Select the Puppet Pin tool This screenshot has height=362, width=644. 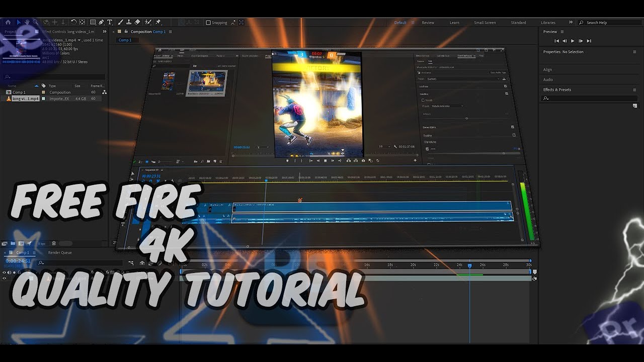[x=158, y=22]
